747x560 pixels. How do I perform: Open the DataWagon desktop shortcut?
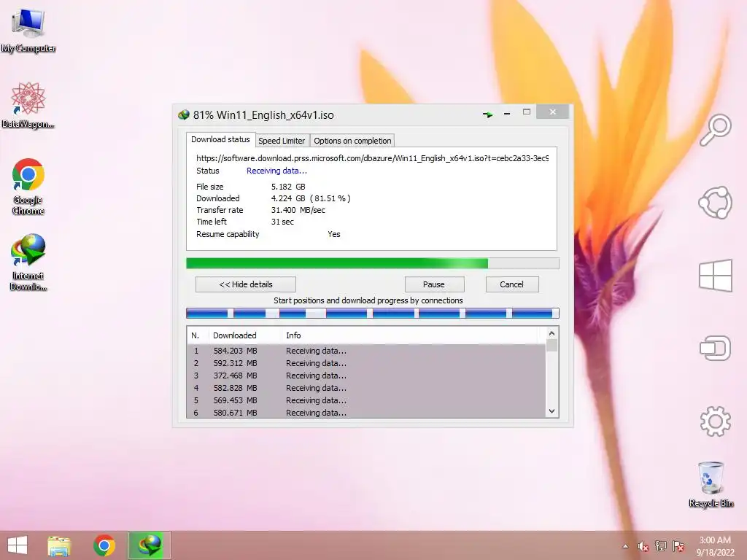pyautogui.click(x=28, y=105)
